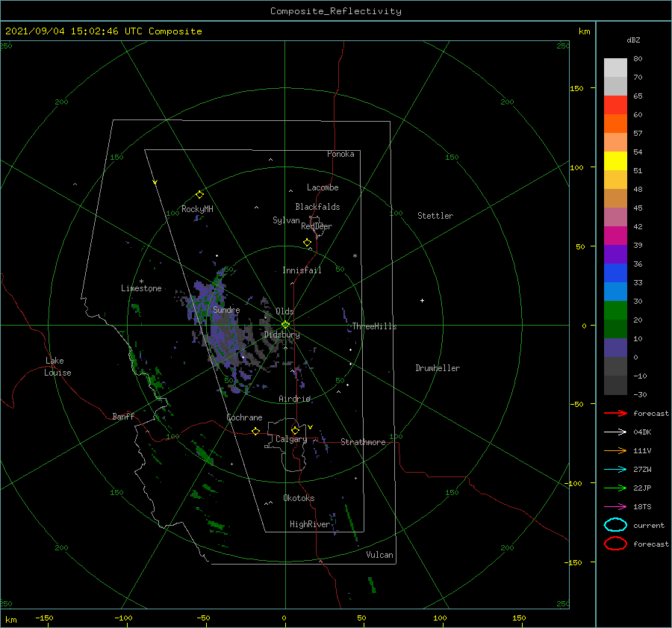Click the orange 57-60 dBZ color band
Image resolution: width=672 pixels, height=628 pixels.
(x=615, y=124)
